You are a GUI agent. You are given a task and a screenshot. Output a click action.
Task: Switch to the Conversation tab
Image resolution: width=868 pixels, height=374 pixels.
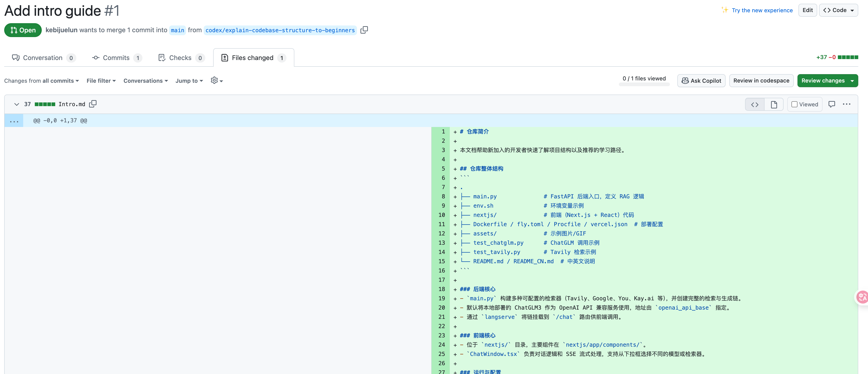43,57
